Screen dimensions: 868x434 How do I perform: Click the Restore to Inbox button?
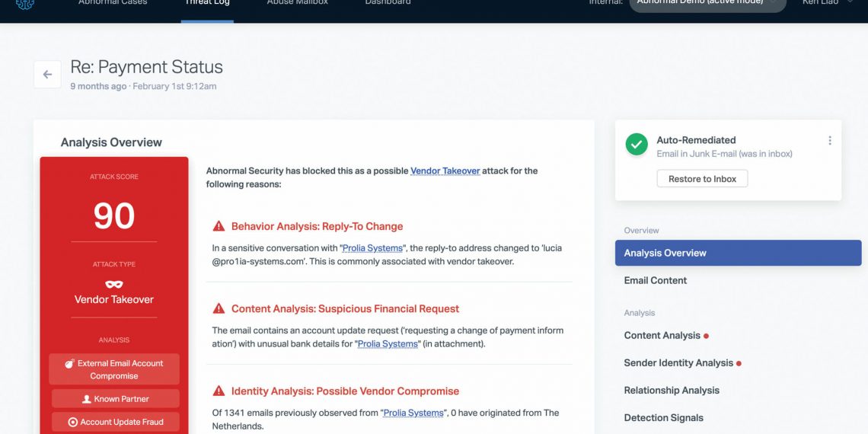[702, 179]
